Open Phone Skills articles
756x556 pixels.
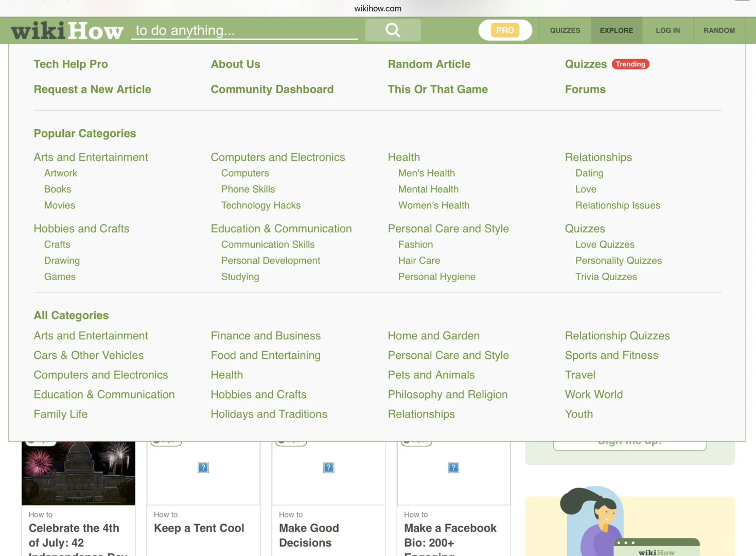[248, 189]
